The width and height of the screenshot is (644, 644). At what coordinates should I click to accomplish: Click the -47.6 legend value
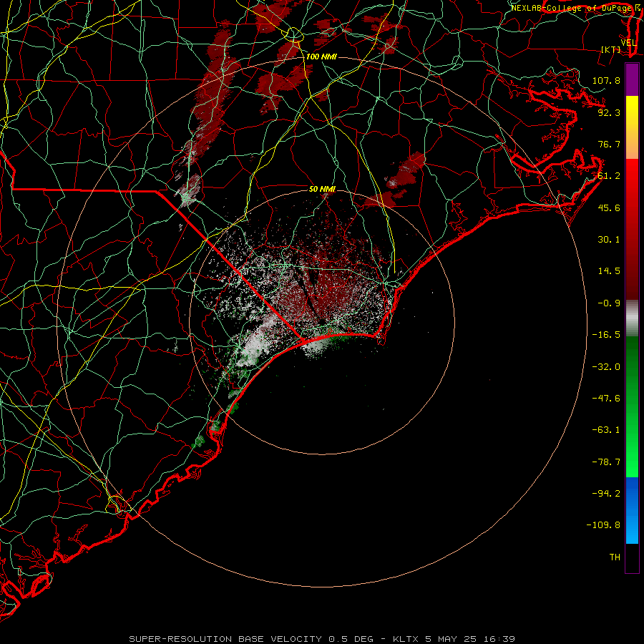click(606, 399)
